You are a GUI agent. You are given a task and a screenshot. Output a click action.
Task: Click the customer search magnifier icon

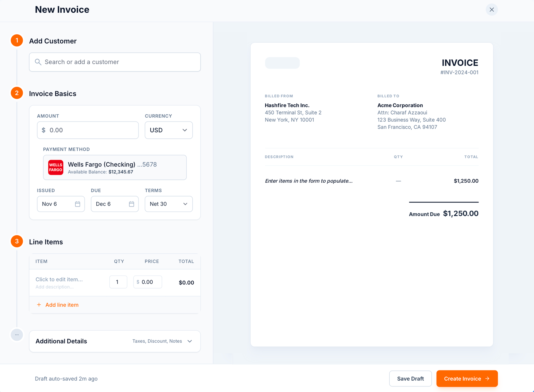38,62
